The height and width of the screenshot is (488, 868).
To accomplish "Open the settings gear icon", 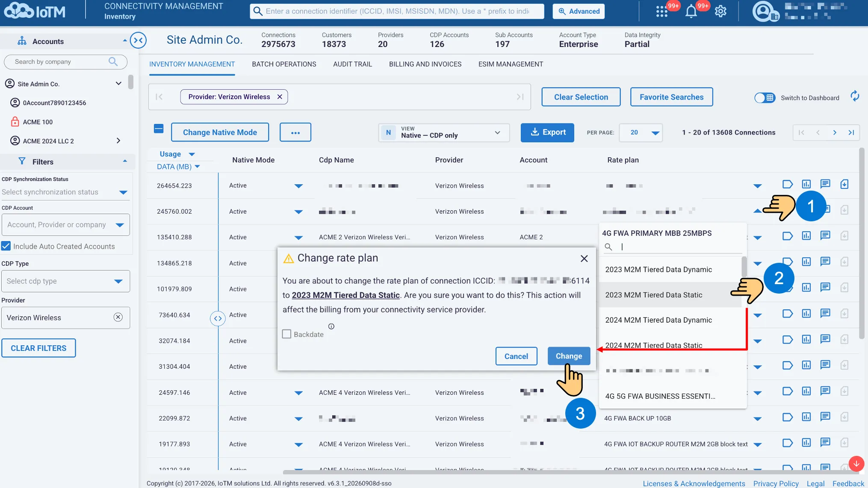I will 720,12.
